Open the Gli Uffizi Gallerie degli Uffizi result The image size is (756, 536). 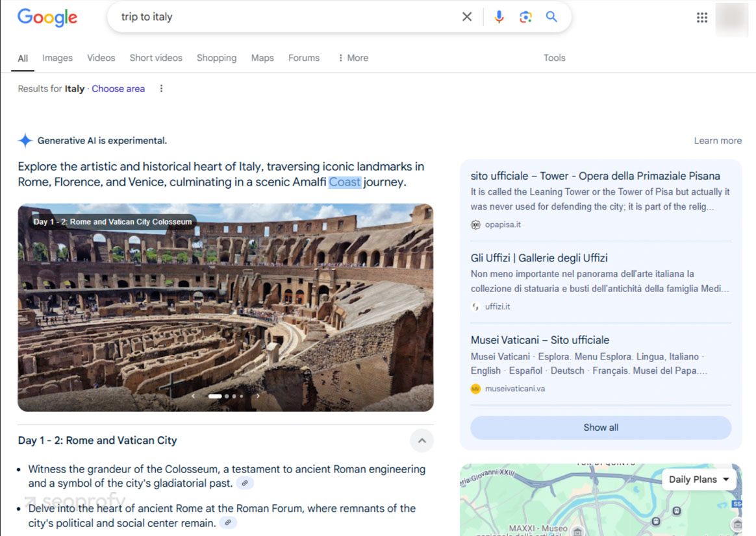(x=539, y=258)
